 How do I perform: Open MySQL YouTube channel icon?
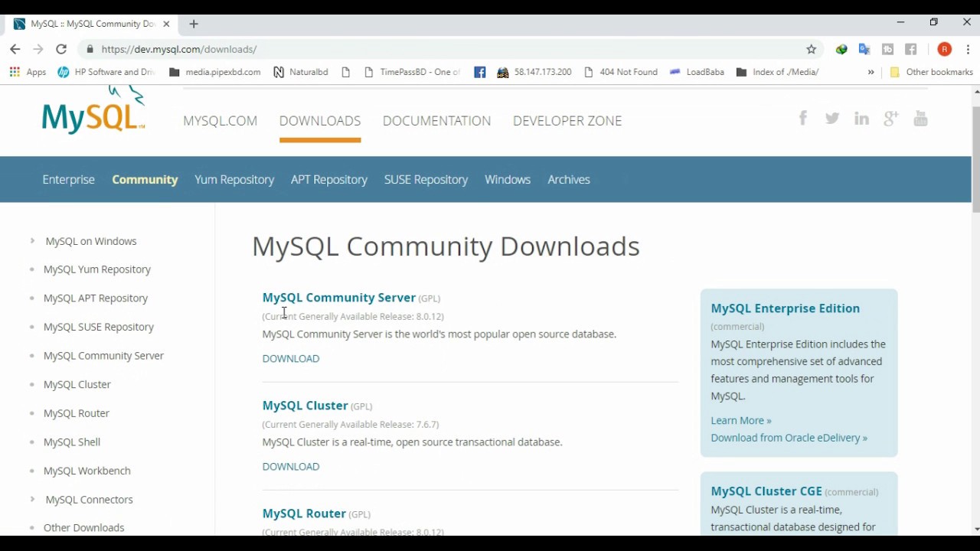920,119
